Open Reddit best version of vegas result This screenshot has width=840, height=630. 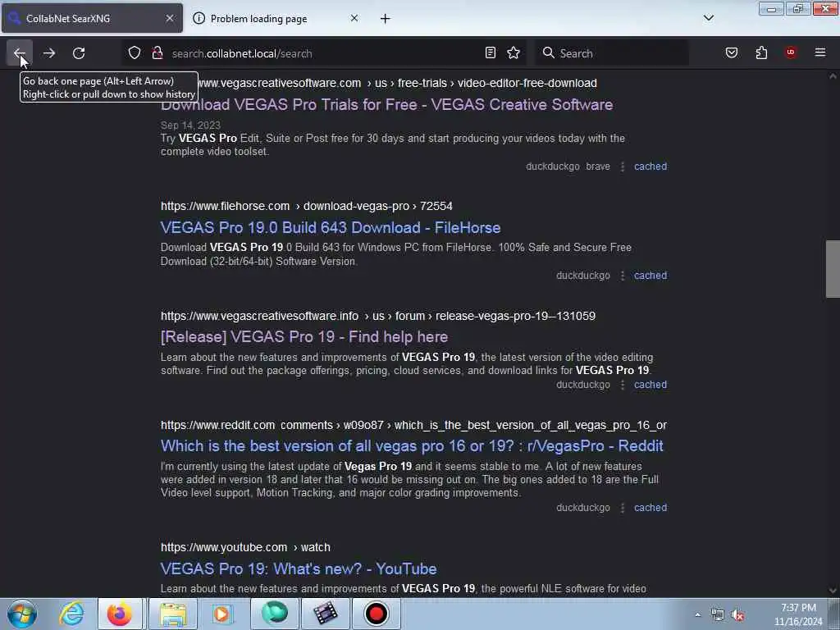[x=412, y=445]
